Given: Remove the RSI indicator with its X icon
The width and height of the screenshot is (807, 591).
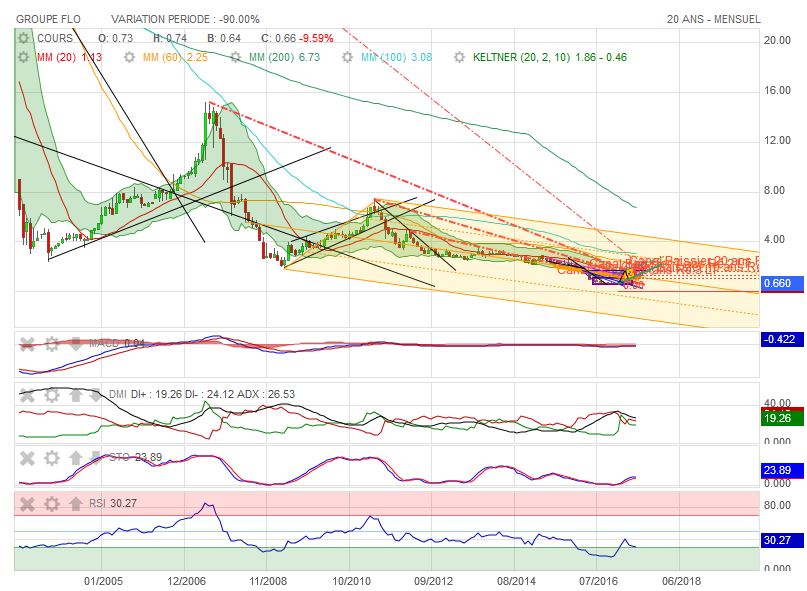Looking at the screenshot, I should tap(27, 503).
